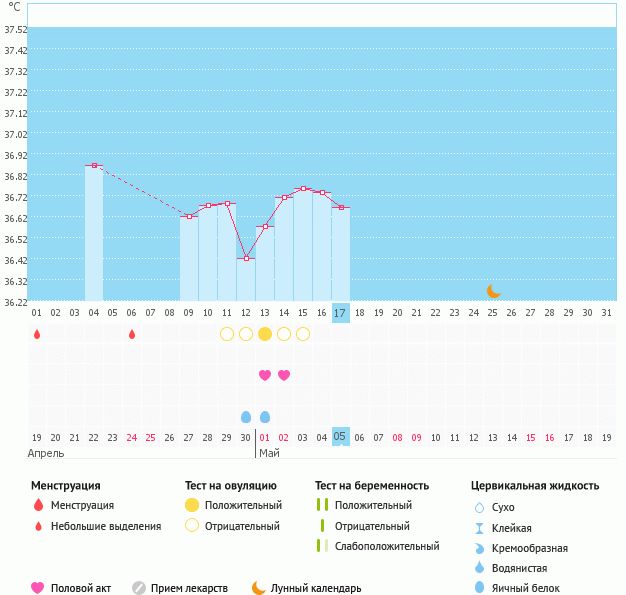Click the negative ovulation test circle on day 15
Screen dimensions: 626x595
pyautogui.click(x=303, y=334)
